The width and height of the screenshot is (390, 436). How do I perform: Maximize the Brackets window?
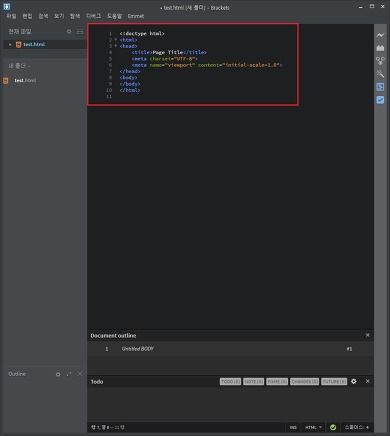point(372,6)
